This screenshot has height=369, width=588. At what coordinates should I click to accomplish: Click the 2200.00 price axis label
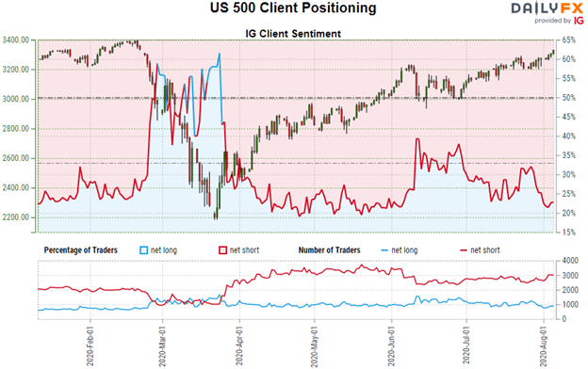pos(15,217)
